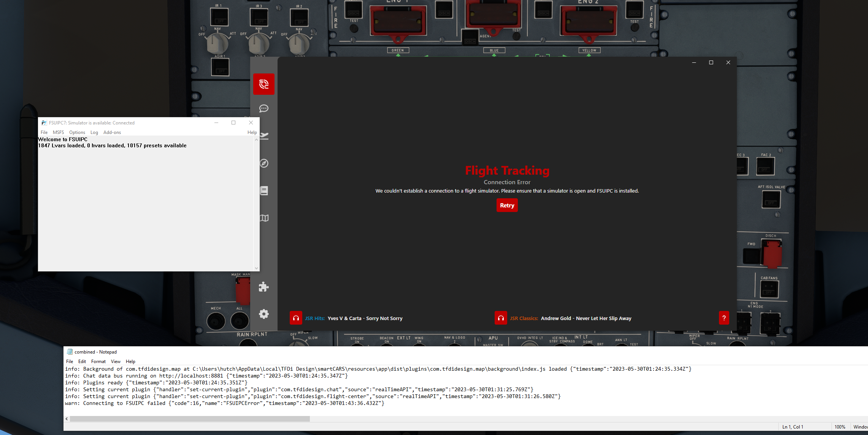Click the JSR Hits headphones icon
868x435 pixels.
coord(296,318)
